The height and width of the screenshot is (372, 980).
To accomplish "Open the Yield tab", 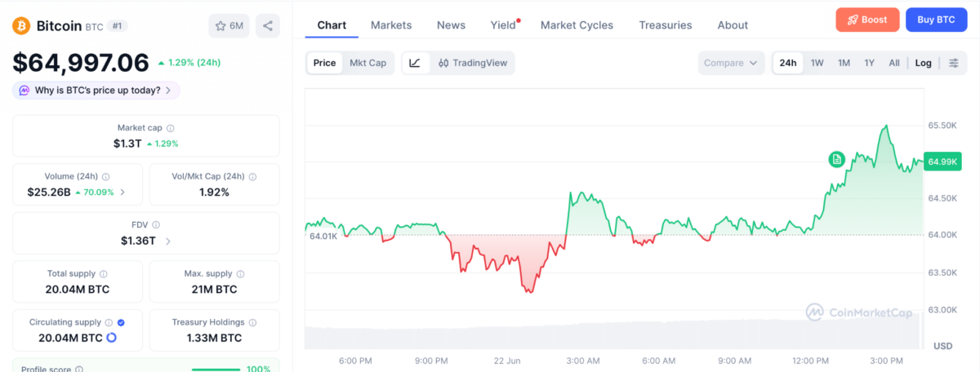I will pos(503,25).
